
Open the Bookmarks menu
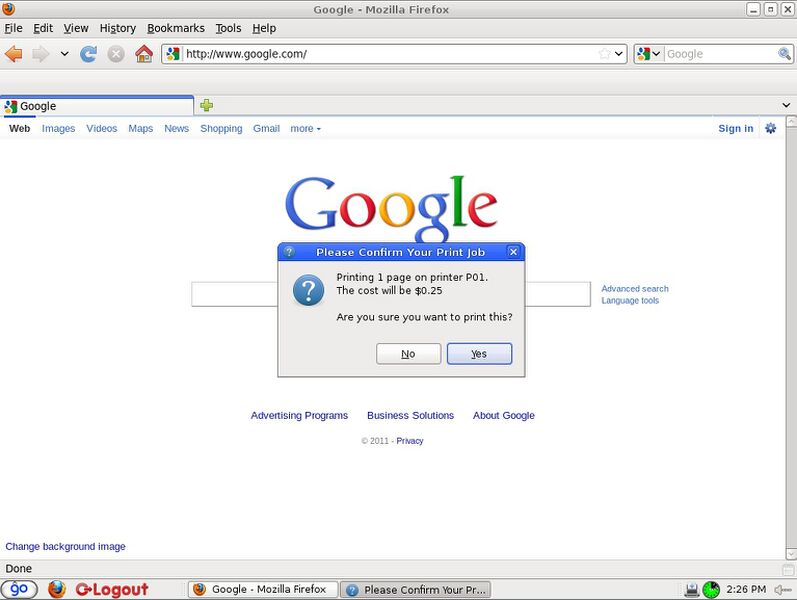click(175, 28)
